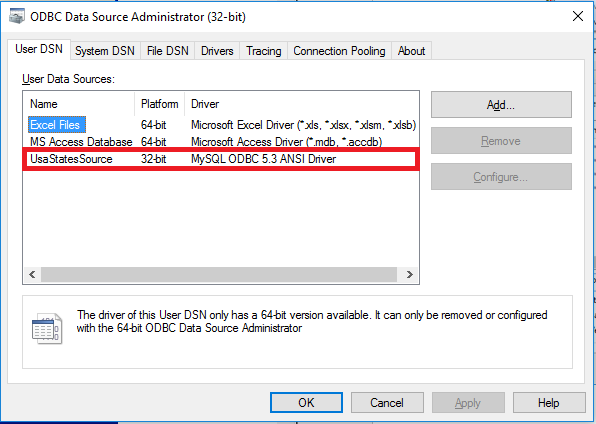Open Help for the dialog
The width and height of the screenshot is (596, 424).
[549, 403]
